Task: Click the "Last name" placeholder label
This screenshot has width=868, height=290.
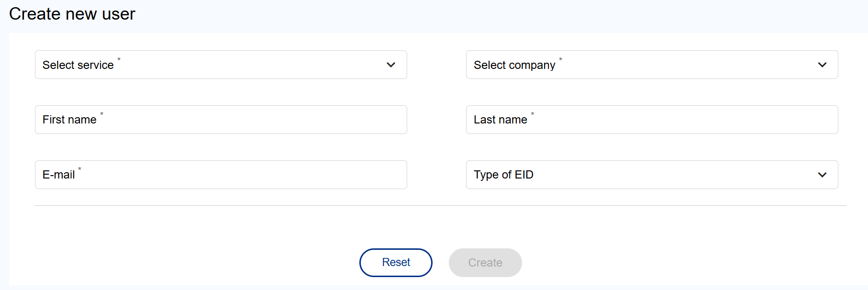Action: tap(500, 120)
